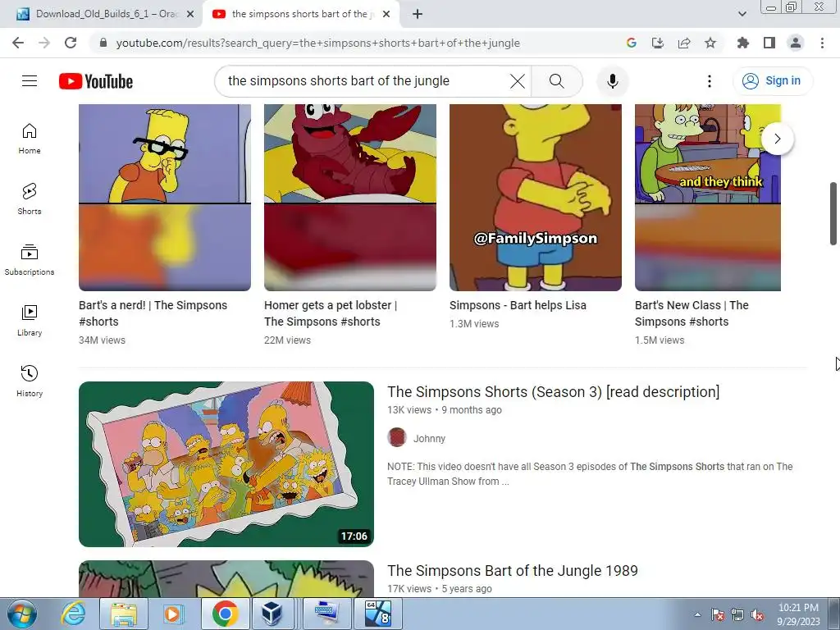
Task: Open Subscriptions in sidebar
Action: [30, 260]
